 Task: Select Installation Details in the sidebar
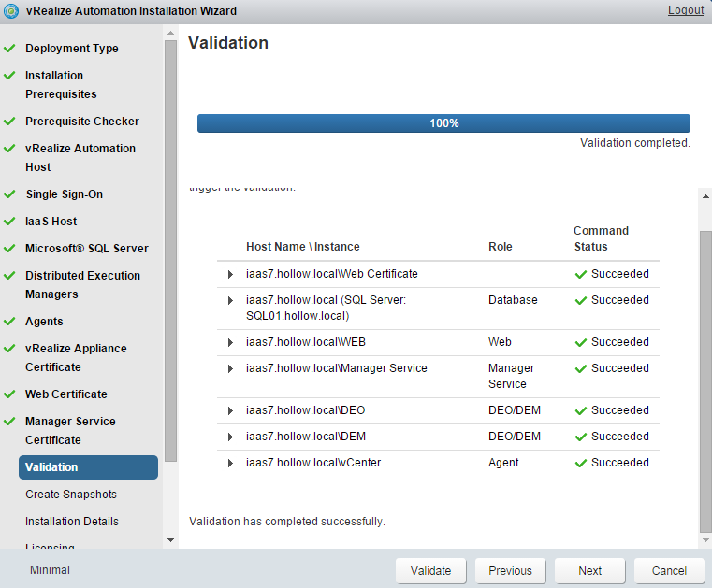[72, 522]
